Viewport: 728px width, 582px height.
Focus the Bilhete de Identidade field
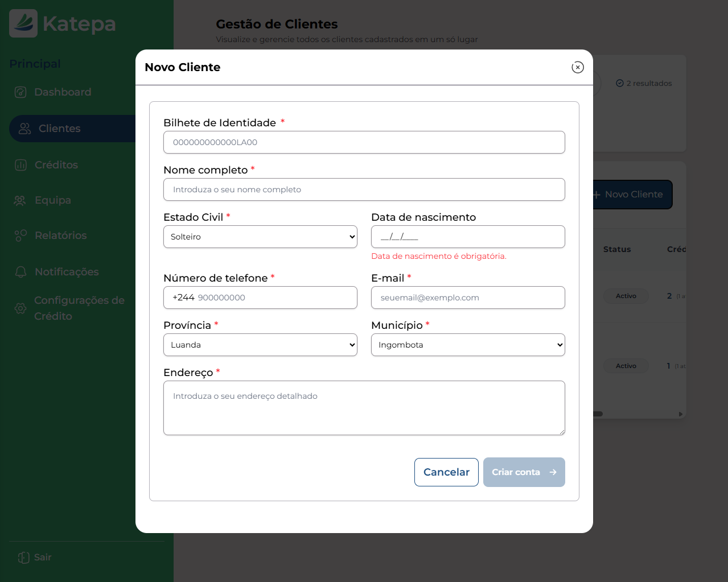tap(364, 142)
